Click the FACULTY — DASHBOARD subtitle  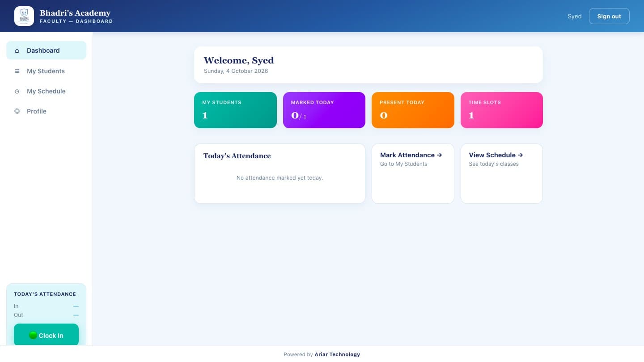[x=76, y=21]
